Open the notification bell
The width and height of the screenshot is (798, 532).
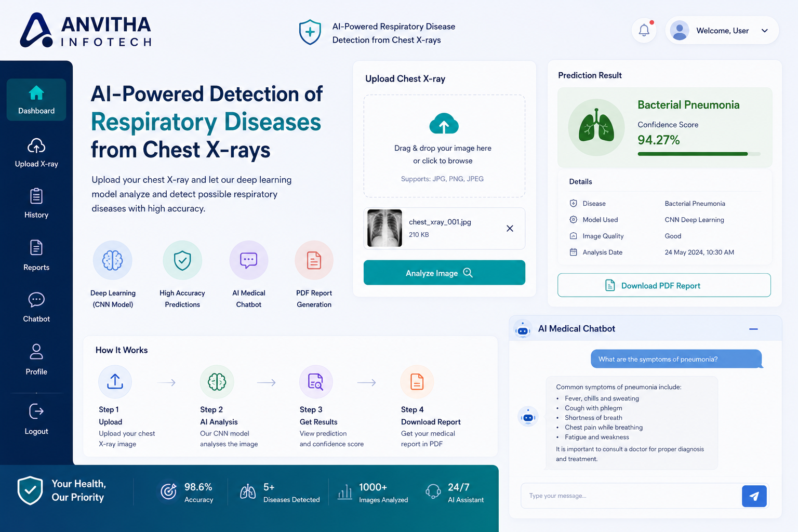click(644, 30)
